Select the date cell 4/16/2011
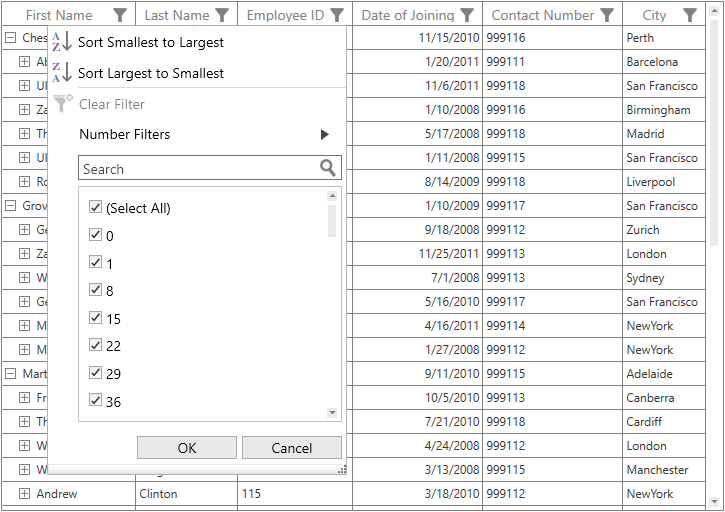 [x=418, y=326]
